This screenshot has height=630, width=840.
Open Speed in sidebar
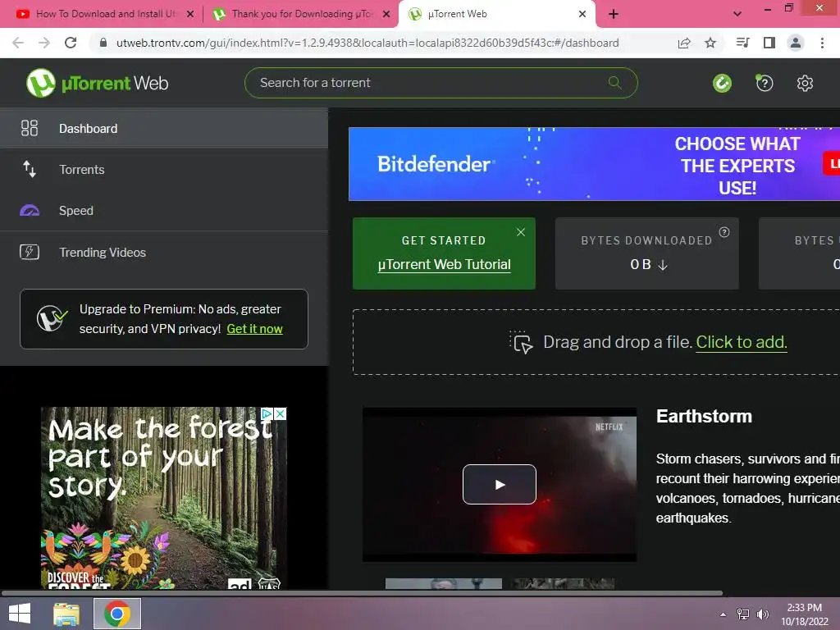pos(164,211)
